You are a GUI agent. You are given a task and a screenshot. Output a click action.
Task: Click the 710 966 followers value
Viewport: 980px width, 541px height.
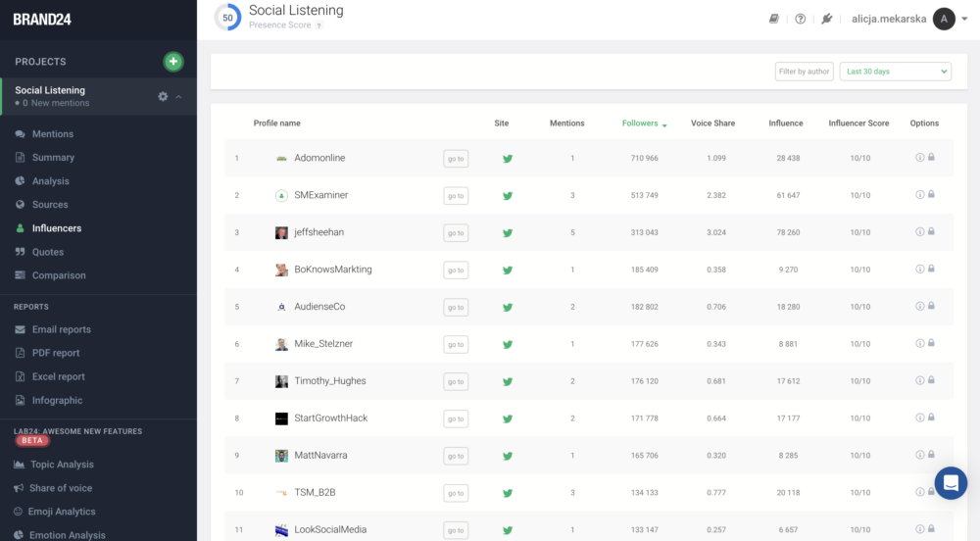coord(645,158)
